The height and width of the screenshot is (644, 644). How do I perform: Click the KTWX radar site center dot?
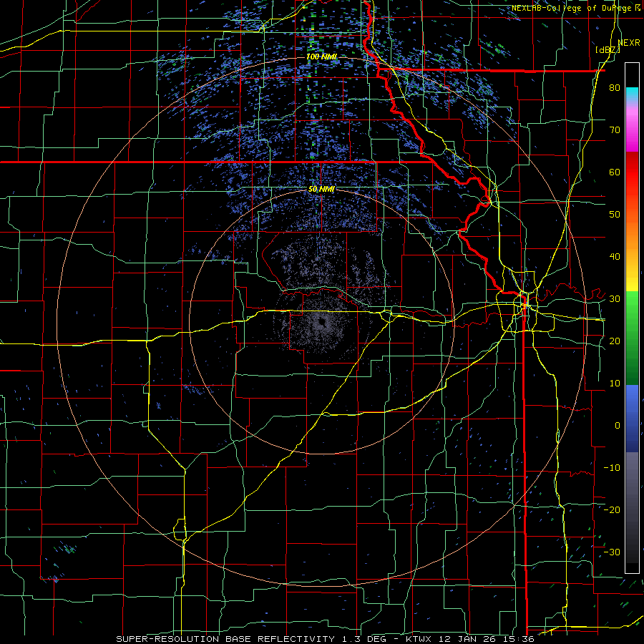click(x=321, y=323)
